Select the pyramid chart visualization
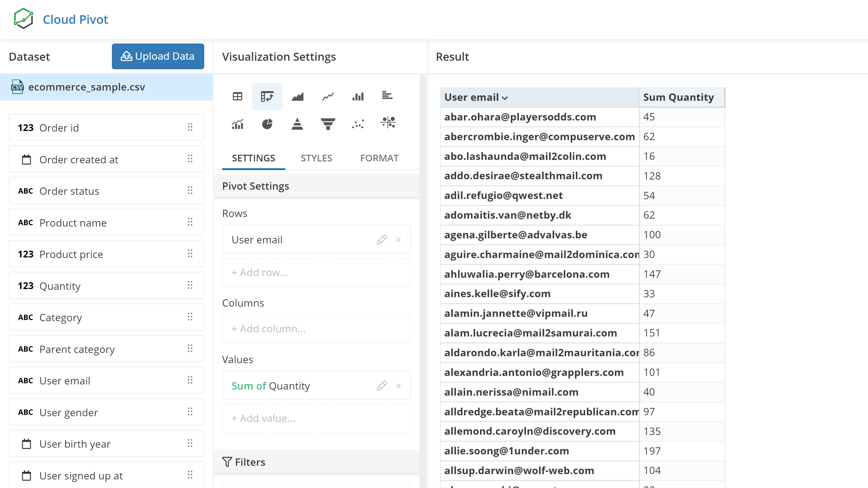868x488 pixels. click(297, 124)
